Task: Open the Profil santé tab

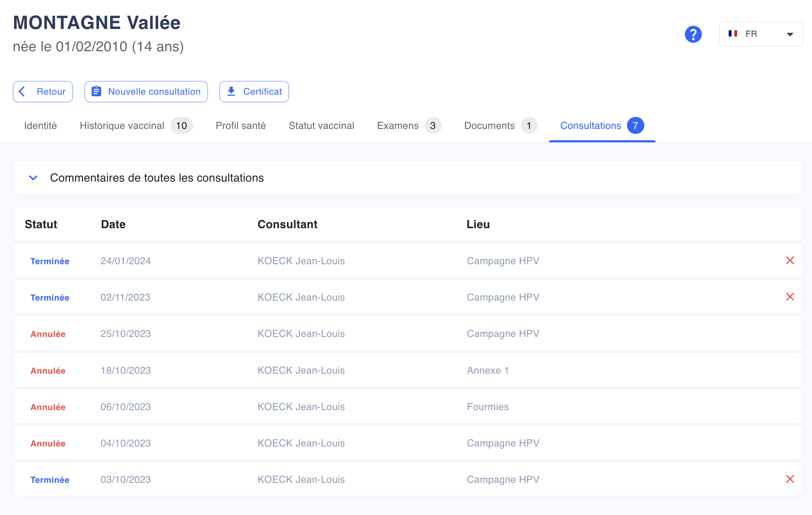Action: pos(241,126)
